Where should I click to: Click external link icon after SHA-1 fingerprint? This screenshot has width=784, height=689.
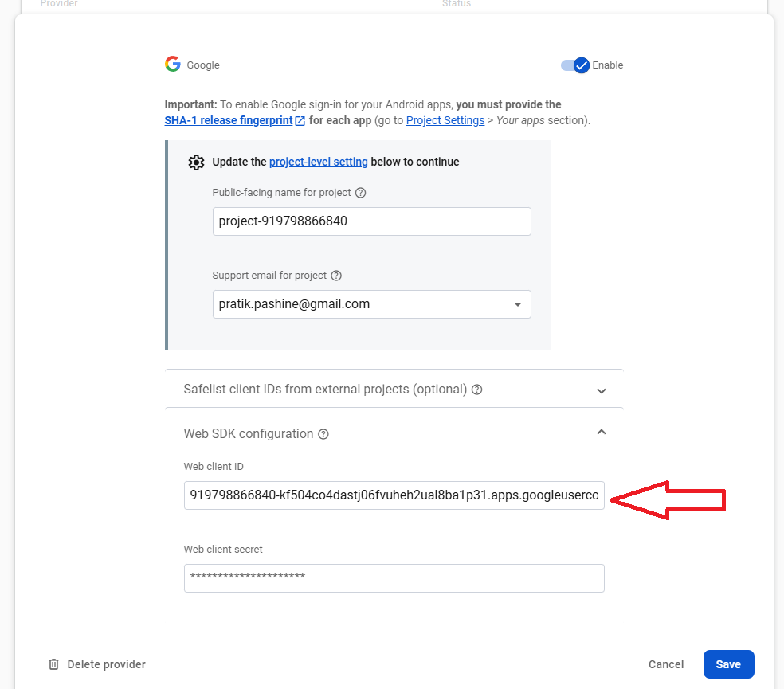(x=300, y=121)
